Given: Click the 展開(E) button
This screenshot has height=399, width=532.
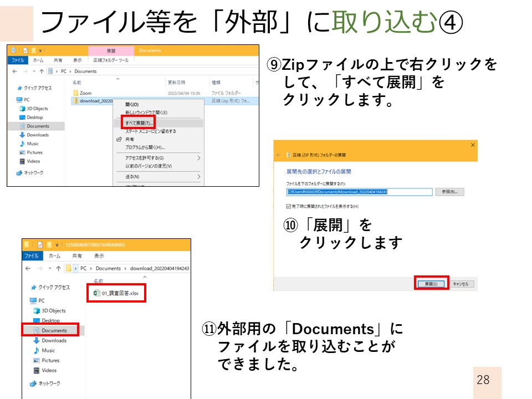Looking at the screenshot, I should click(431, 284).
